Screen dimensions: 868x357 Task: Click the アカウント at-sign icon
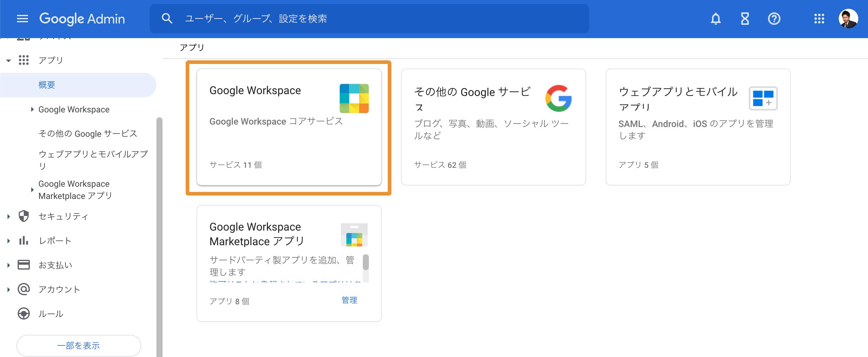tap(24, 289)
